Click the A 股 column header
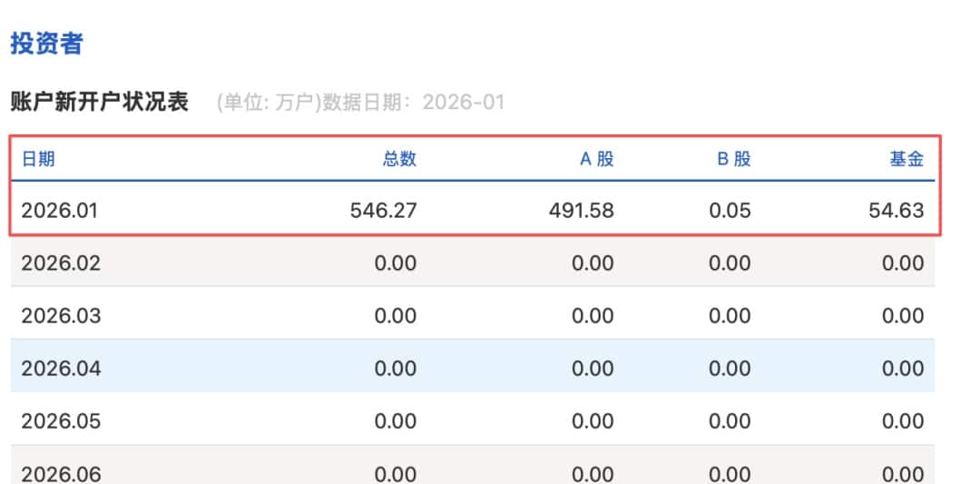This screenshot has height=484, width=980. 597,160
